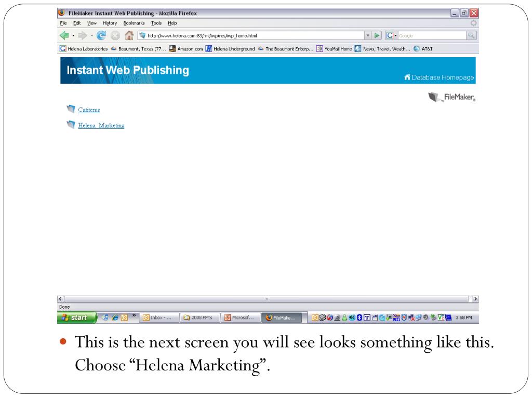532x399 pixels.
Task: Switch to the Inbox taskbar window
Action: 159,317
